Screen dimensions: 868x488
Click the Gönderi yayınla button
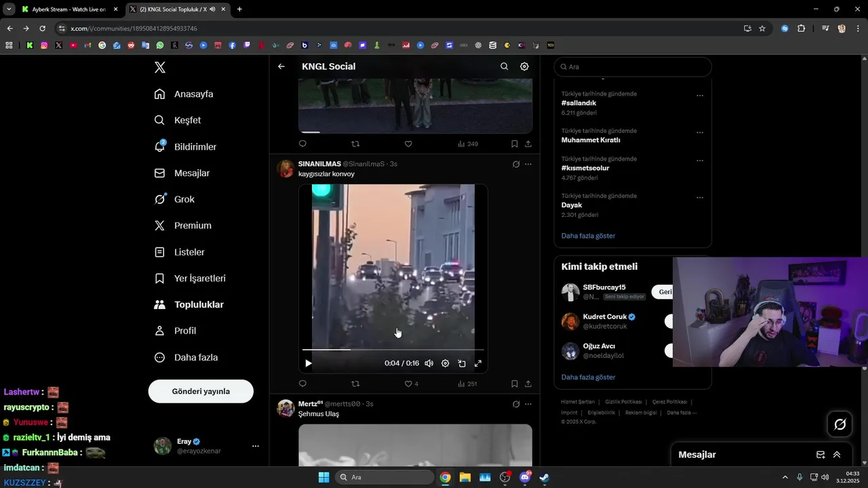[x=201, y=391]
